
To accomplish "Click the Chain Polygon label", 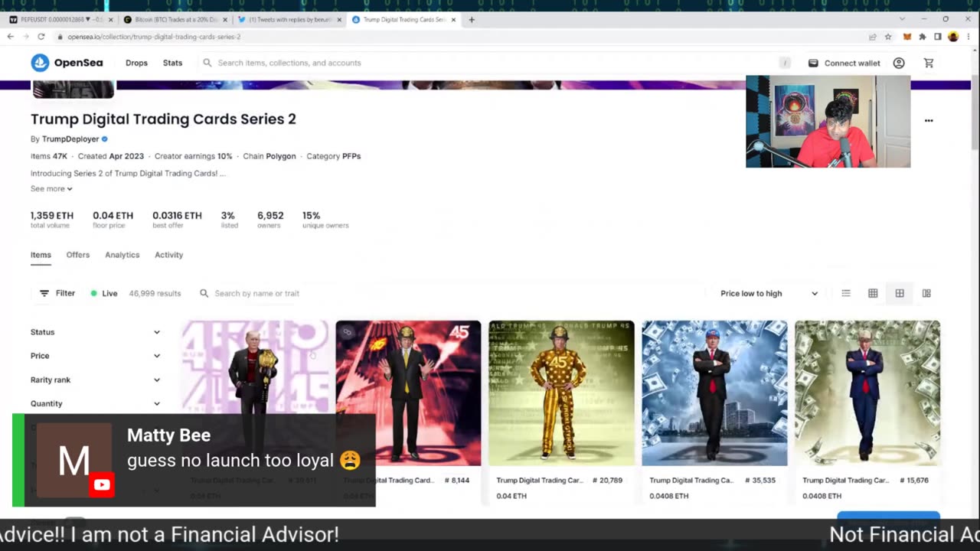I will [x=269, y=156].
